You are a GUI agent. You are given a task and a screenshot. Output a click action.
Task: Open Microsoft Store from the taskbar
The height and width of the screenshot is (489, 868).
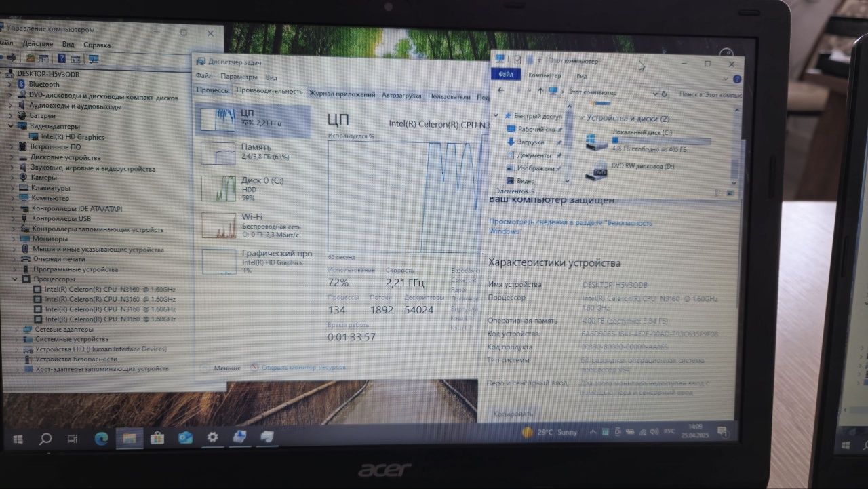click(x=157, y=438)
